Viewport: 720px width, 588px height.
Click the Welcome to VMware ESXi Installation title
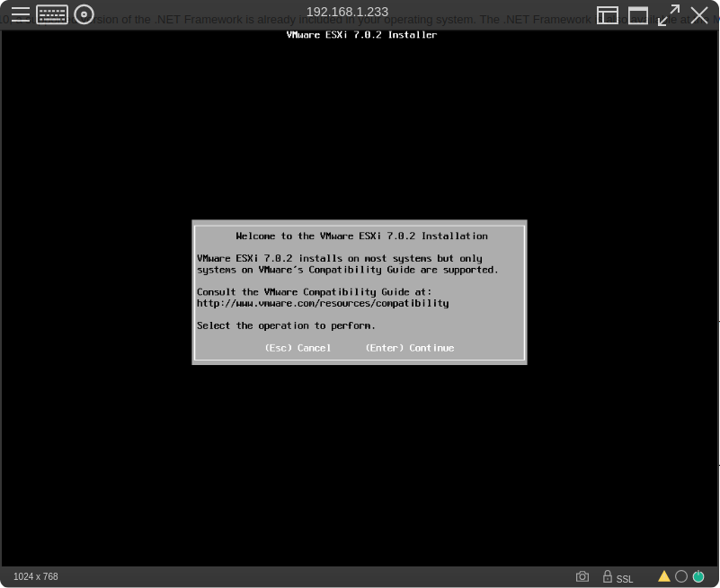click(361, 236)
